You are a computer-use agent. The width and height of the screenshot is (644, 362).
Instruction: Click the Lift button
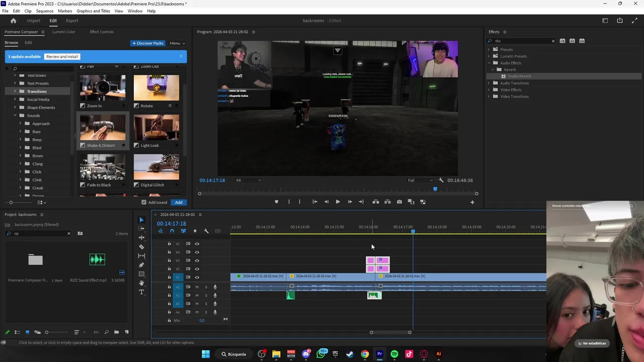[x=376, y=202]
